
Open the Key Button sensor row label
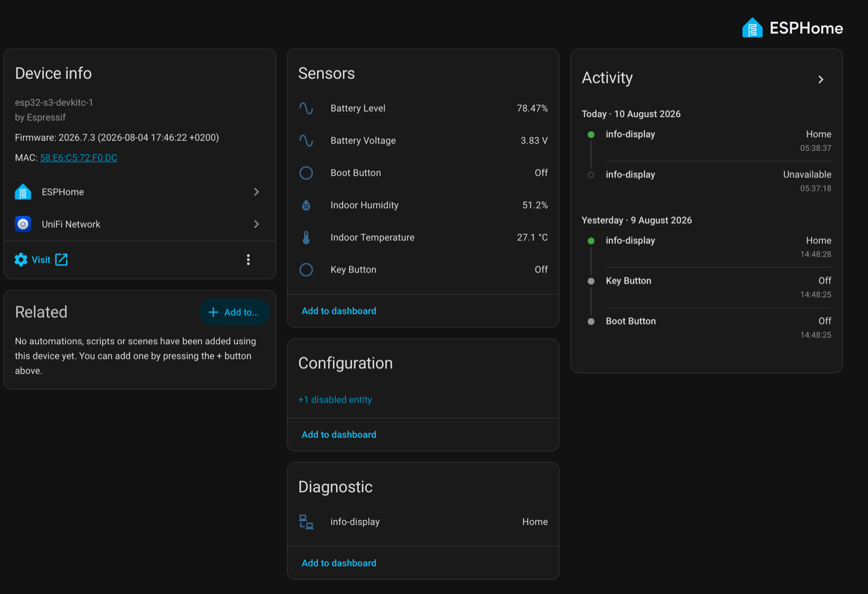coord(353,270)
